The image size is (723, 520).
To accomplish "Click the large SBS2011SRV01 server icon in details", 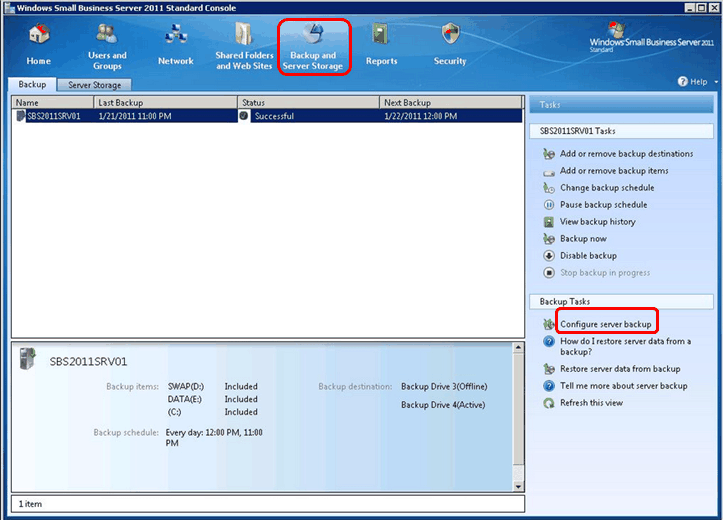I will pos(27,359).
